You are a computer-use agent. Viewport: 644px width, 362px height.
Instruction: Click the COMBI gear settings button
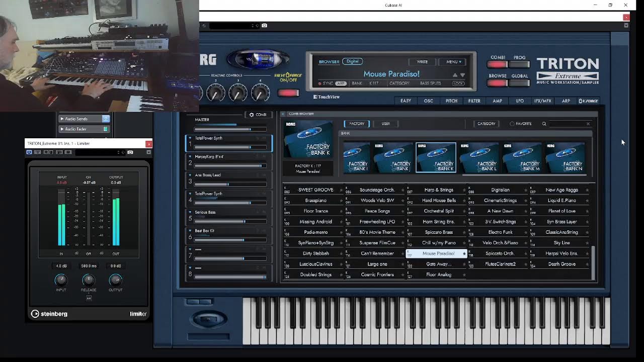[258, 115]
